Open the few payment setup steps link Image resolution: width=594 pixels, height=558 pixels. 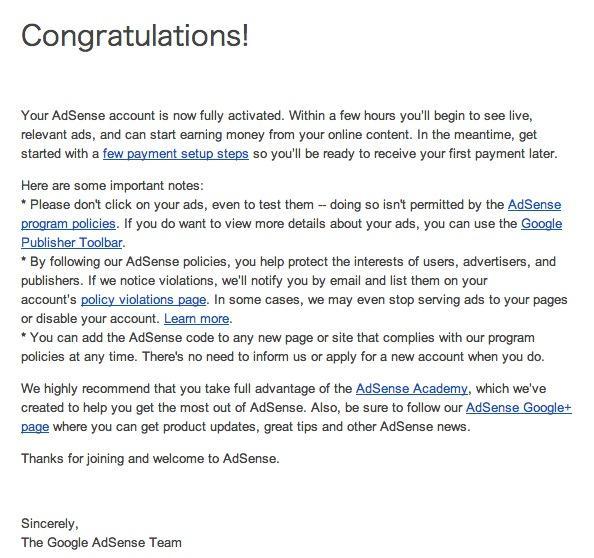176,154
